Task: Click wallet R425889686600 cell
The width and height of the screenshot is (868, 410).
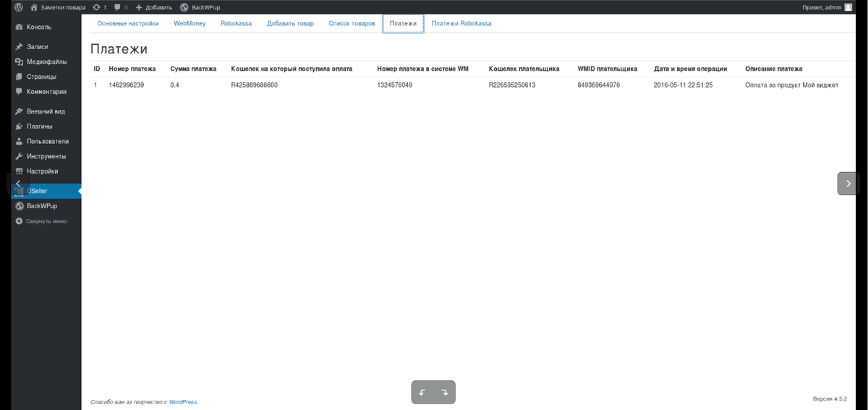Action: pyautogui.click(x=254, y=85)
